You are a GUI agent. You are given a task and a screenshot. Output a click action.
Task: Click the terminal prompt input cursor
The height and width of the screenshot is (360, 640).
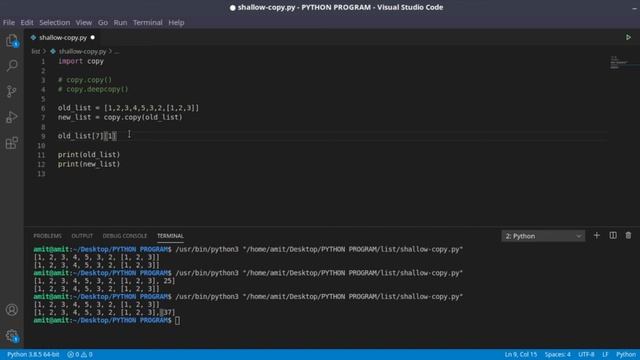tap(177, 320)
